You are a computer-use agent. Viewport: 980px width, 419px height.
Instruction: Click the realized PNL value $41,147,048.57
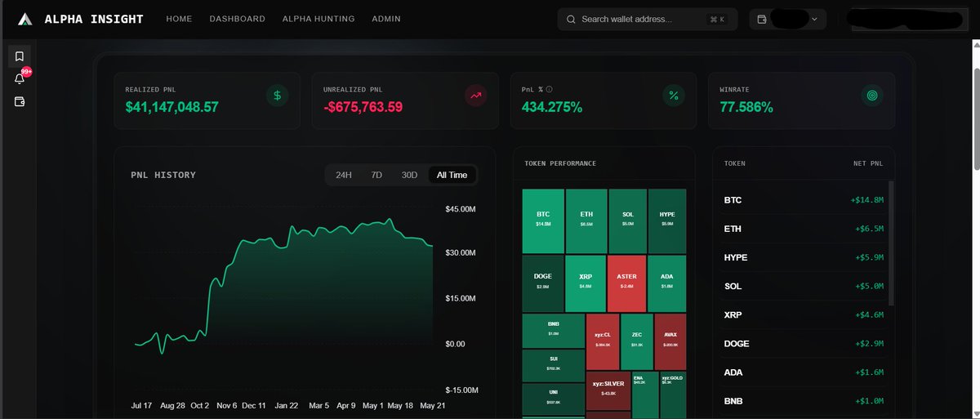point(172,106)
